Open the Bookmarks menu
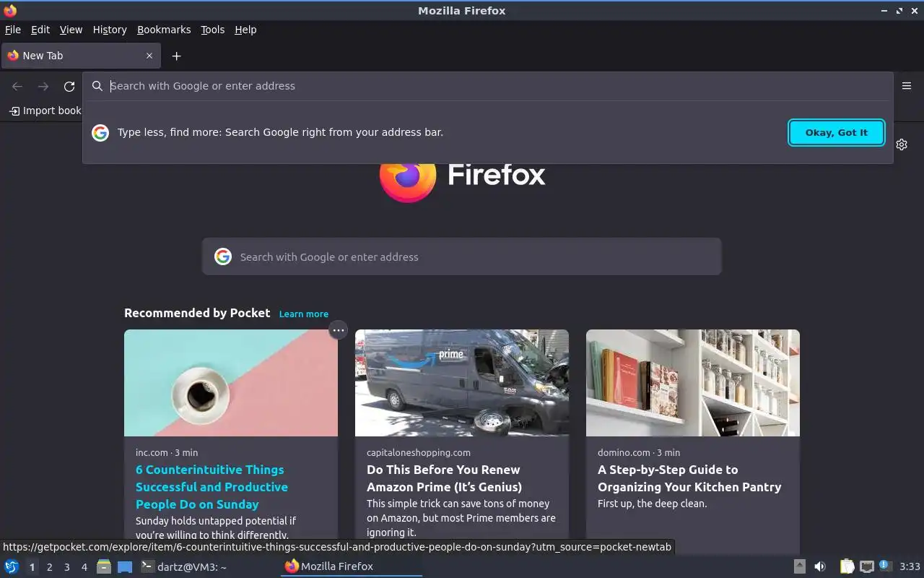 point(164,30)
